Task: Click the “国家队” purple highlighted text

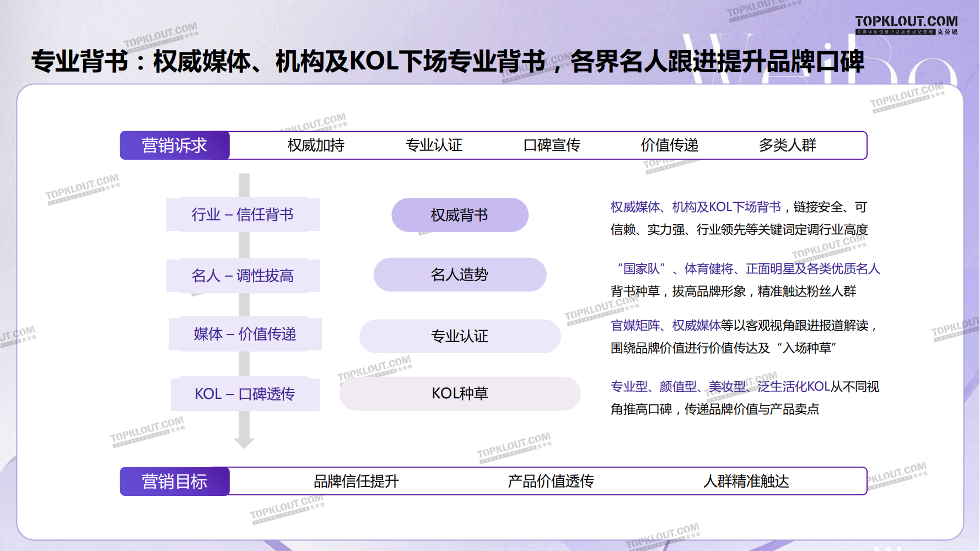Action: (641, 269)
